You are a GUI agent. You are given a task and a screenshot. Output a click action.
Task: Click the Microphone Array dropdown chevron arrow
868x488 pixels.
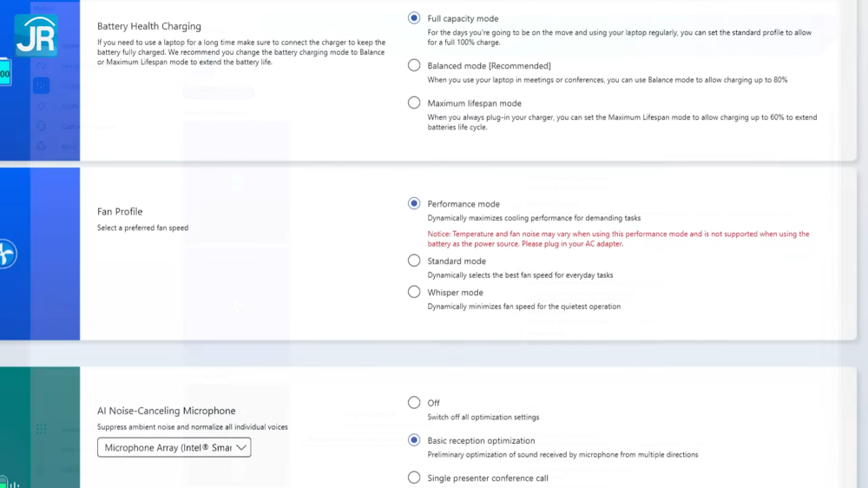pyautogui.click(x=241, y=447)
